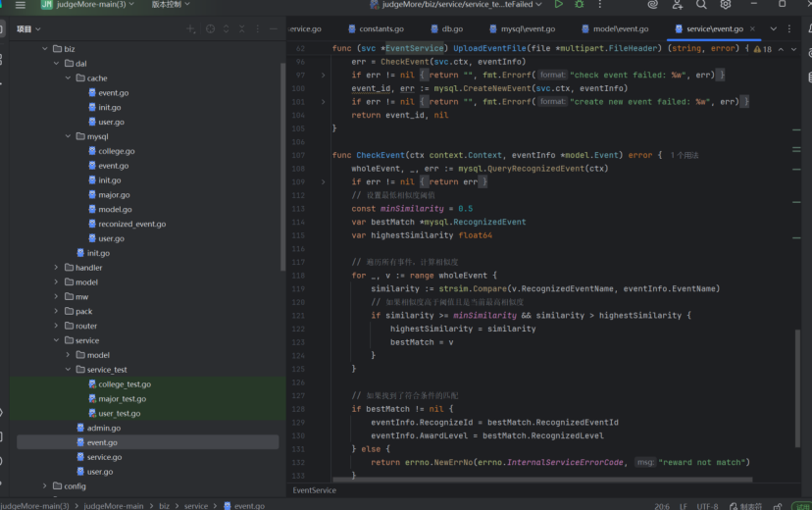The height and width of the screenshot is (510, 812).
Task: Go to previous highlighted problem arrow
Action: point(781,49)
